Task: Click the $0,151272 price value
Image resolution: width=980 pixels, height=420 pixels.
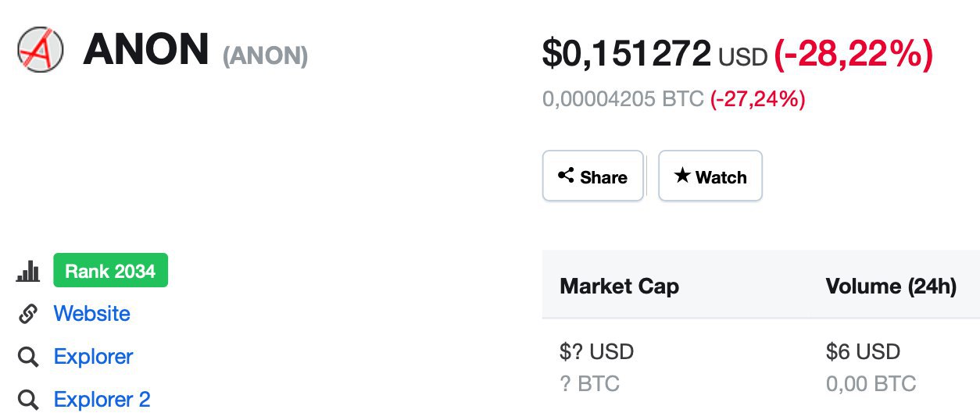Action: [x=626, y=53]
